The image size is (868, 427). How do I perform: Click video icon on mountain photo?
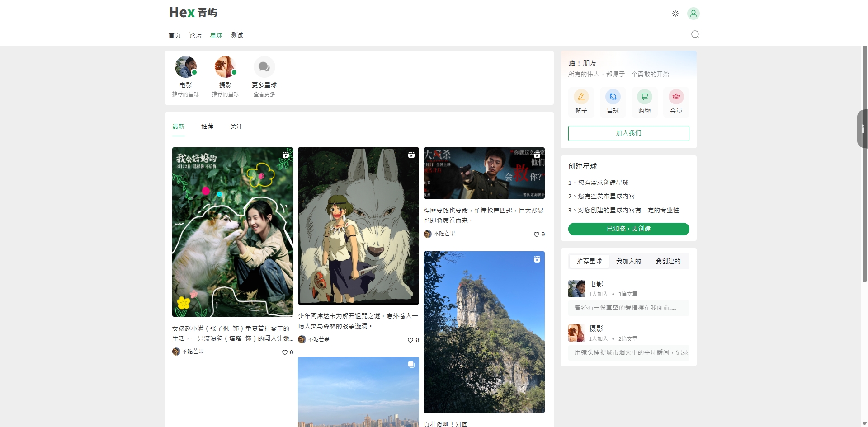coord(537,259)
